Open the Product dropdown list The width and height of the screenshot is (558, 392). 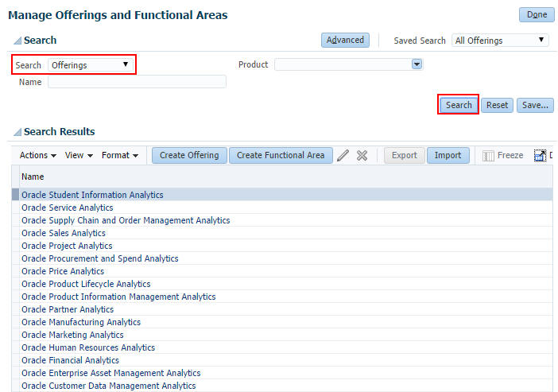[417, 64]
